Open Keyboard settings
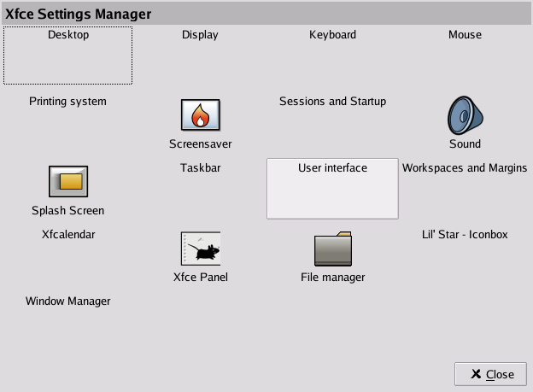 [332, 35]
